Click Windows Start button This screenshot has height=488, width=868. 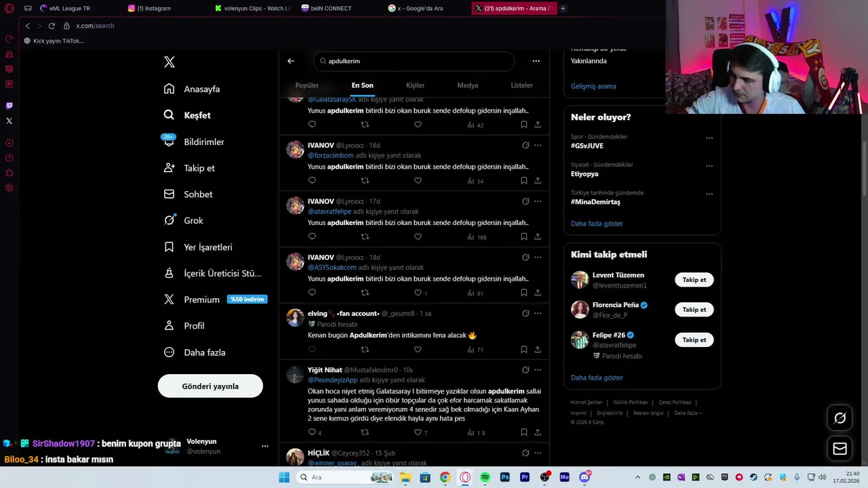tap(284, 477)
